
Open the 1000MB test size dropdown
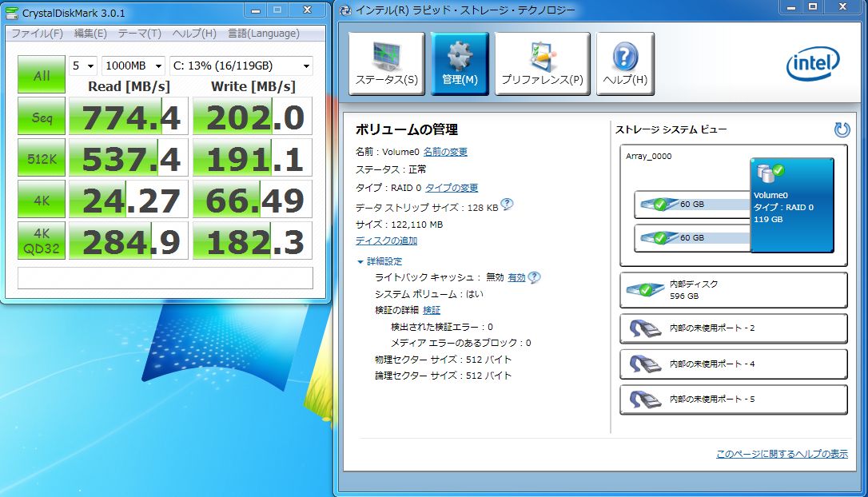coord(133,66)
